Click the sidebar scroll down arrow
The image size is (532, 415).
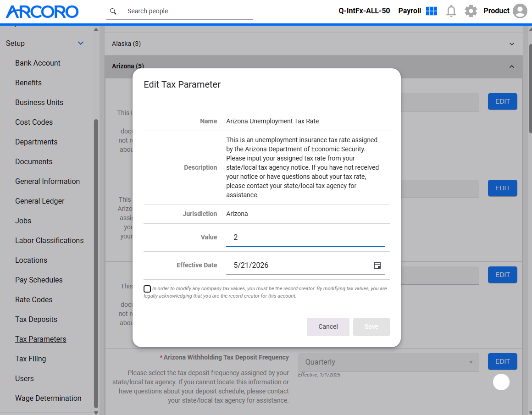pos(96,413)
